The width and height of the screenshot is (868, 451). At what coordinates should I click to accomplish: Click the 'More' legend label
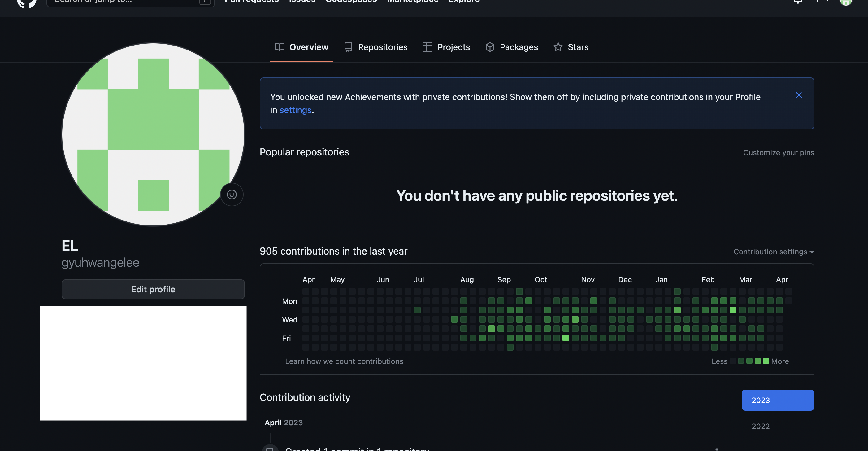tap(780, 361)
